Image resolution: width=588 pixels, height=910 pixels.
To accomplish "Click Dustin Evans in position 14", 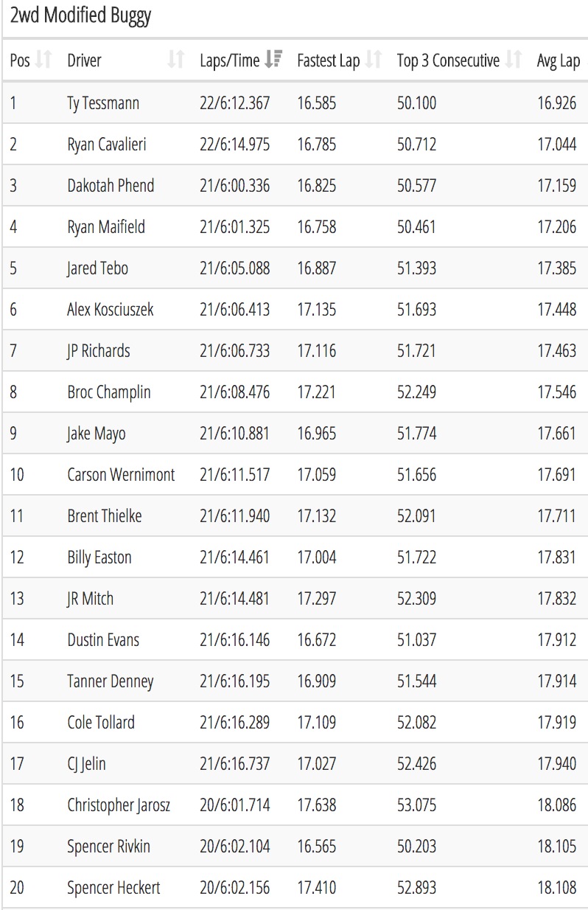I will 103,639.
